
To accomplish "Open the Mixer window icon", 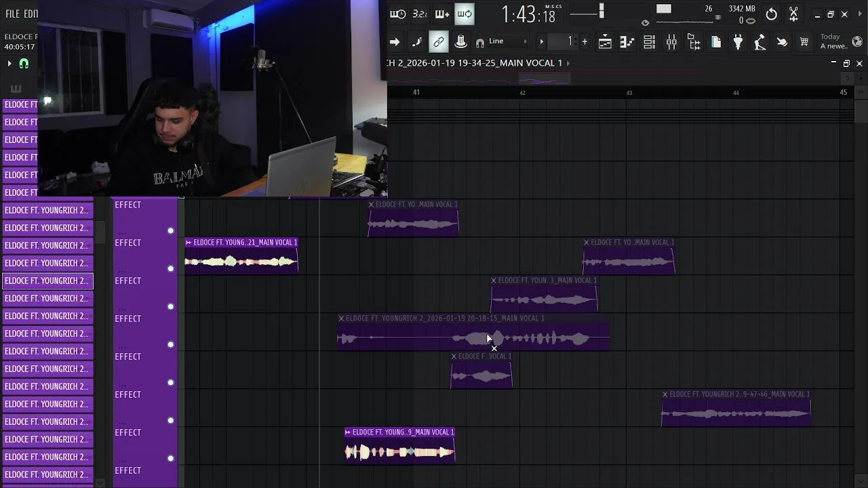I will tap(671, 42).
